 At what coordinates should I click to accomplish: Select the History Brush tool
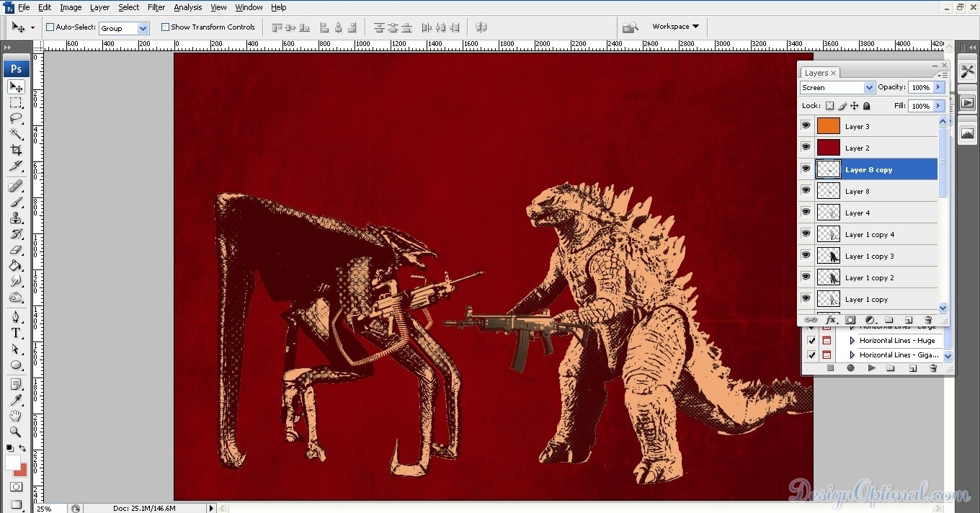[x=16, y=234]
